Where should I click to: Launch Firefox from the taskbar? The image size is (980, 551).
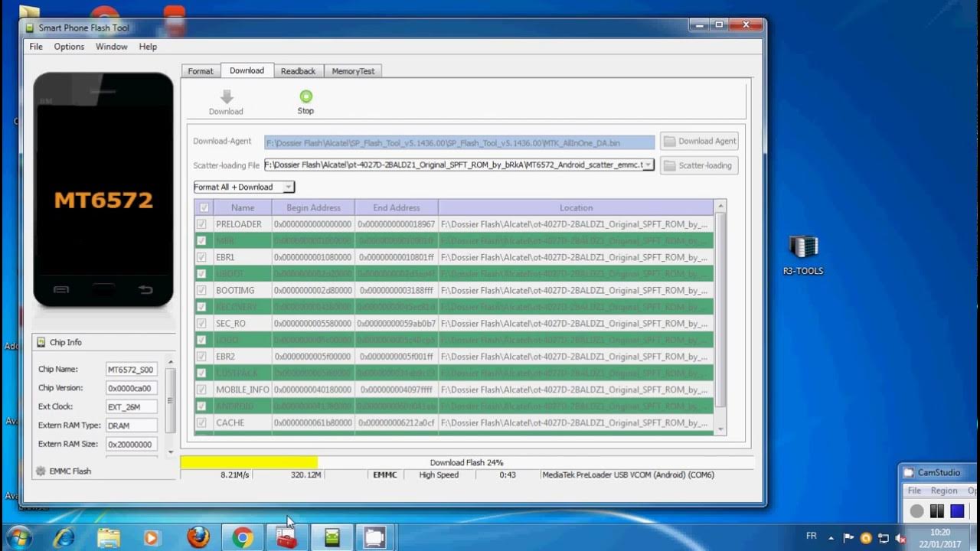coord(198,537)
